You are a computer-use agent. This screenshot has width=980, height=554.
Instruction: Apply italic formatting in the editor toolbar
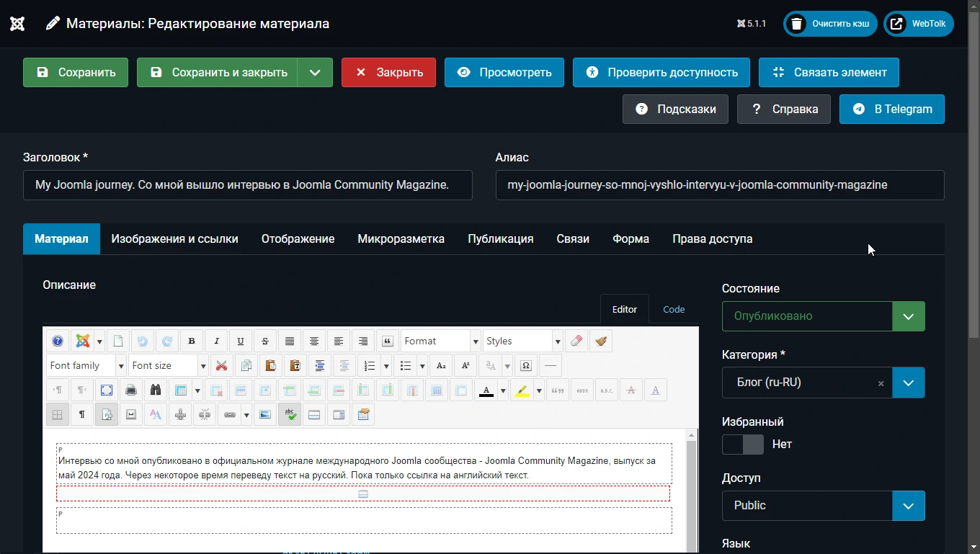(x=216, y=341)
